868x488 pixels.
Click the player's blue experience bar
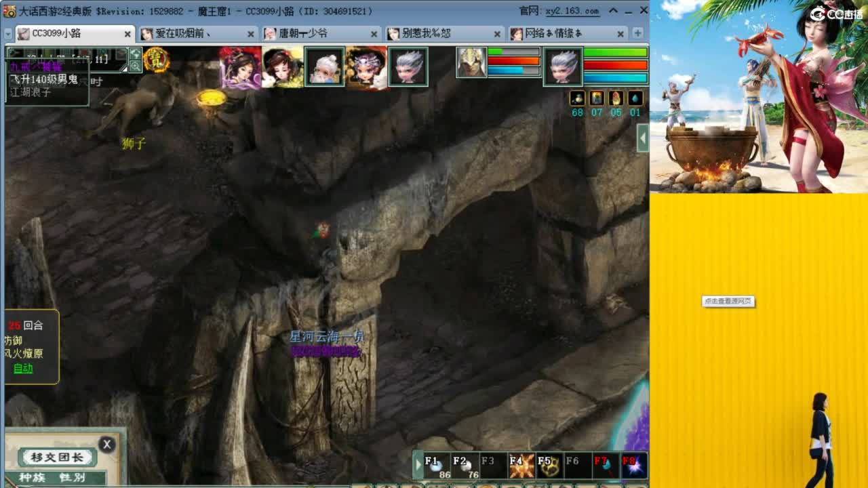coord(616,78)
